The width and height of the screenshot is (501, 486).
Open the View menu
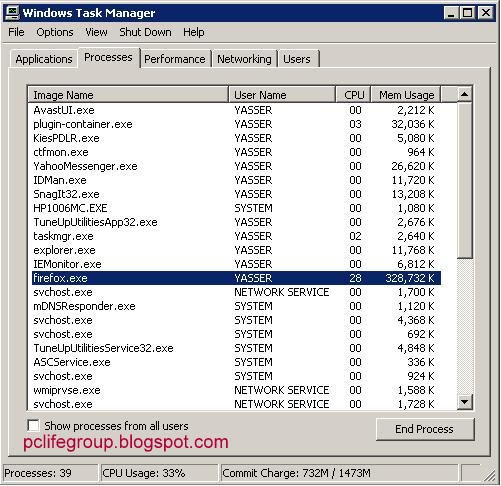coord(96,32)
